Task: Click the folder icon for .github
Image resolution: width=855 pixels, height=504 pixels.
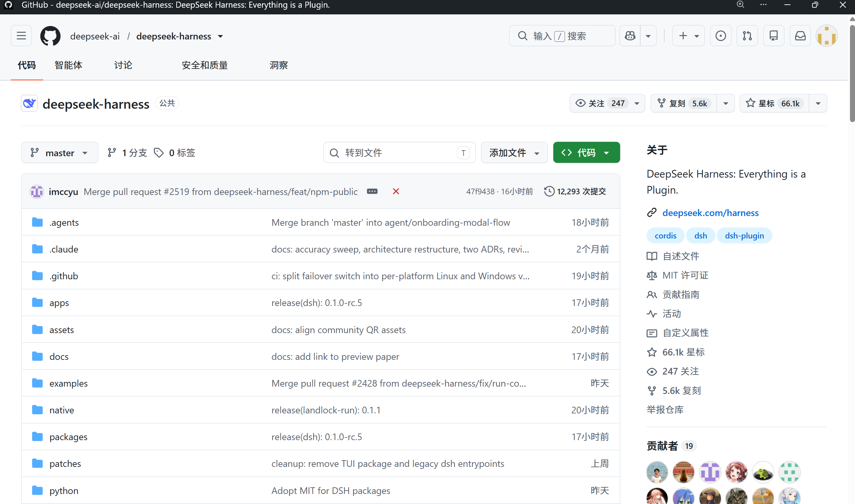Action: (x=37, y=276)
